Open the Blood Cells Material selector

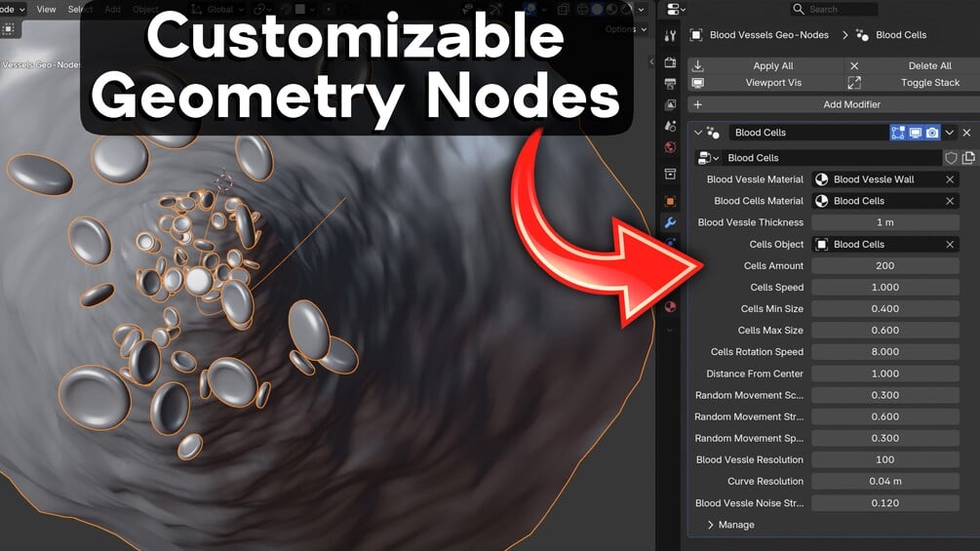pyautogui.click(x=885, y=201)
